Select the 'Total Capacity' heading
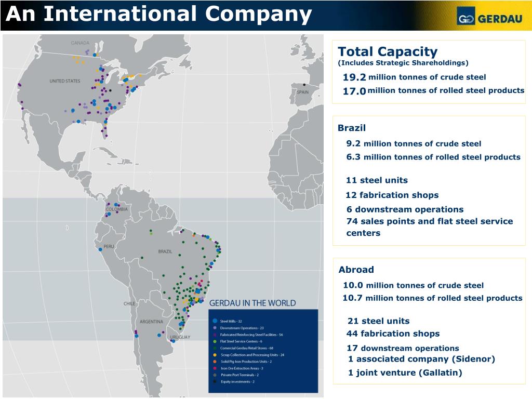Screen dimensions: 532x399 point(388,51)
